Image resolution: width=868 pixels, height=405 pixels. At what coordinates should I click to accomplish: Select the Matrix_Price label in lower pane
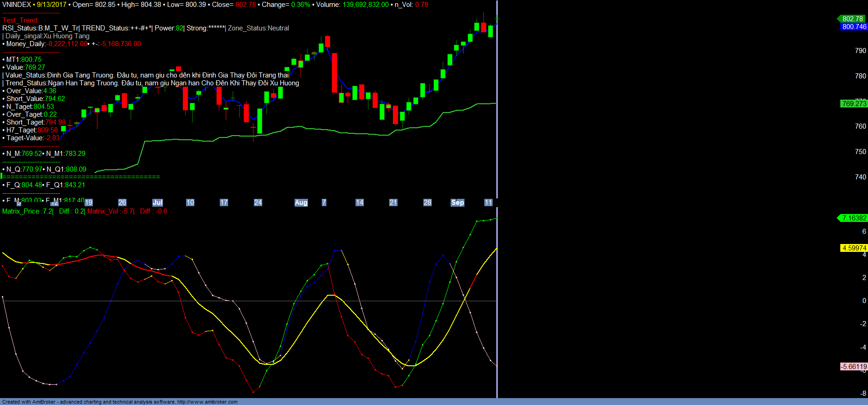click(21, 211)
